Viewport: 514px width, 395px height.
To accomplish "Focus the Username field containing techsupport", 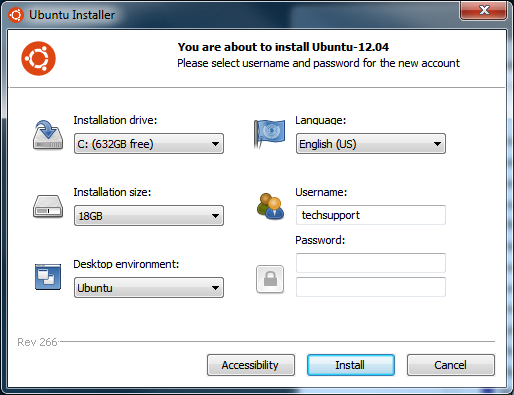I will [371, 215].
